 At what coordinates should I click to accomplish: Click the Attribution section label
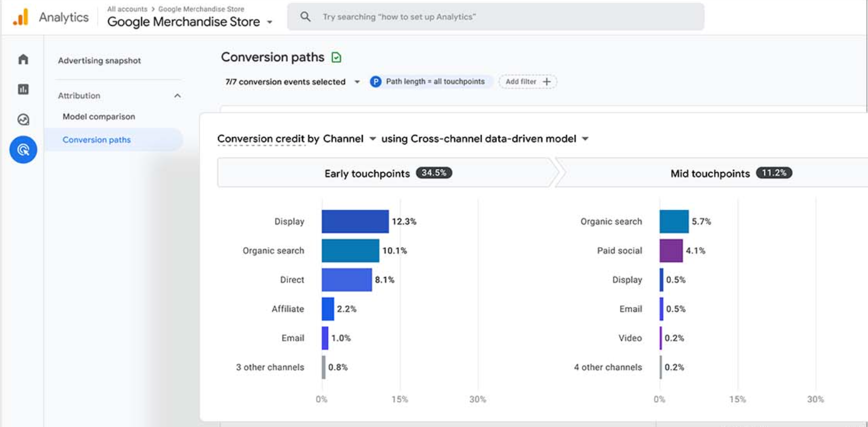point(79,96)
